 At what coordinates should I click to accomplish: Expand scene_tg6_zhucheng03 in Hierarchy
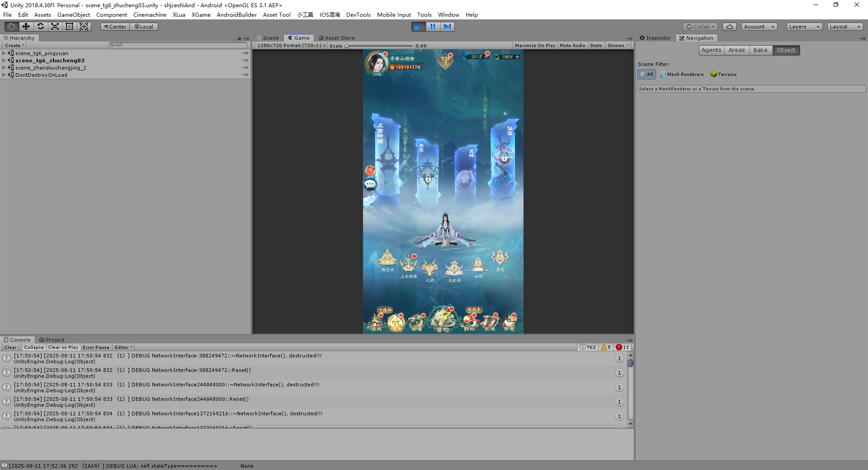[x=4, y=61]
